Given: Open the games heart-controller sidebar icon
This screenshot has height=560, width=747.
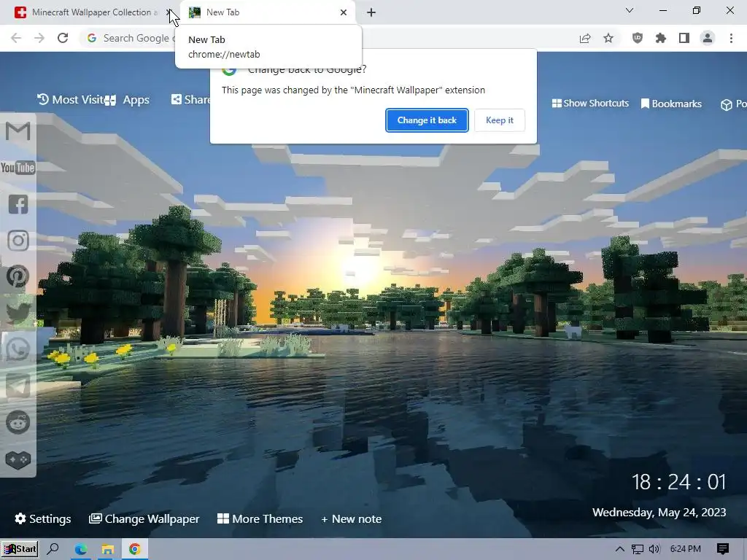Looking at the screenshot, I should click(18, 459).
